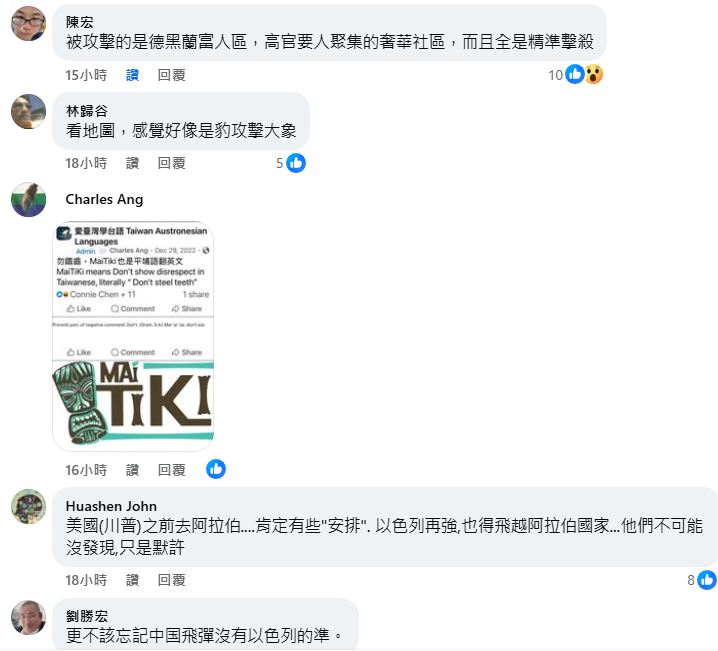Open Charles Ang's avatar
The image size is (718, 651).
28,200
